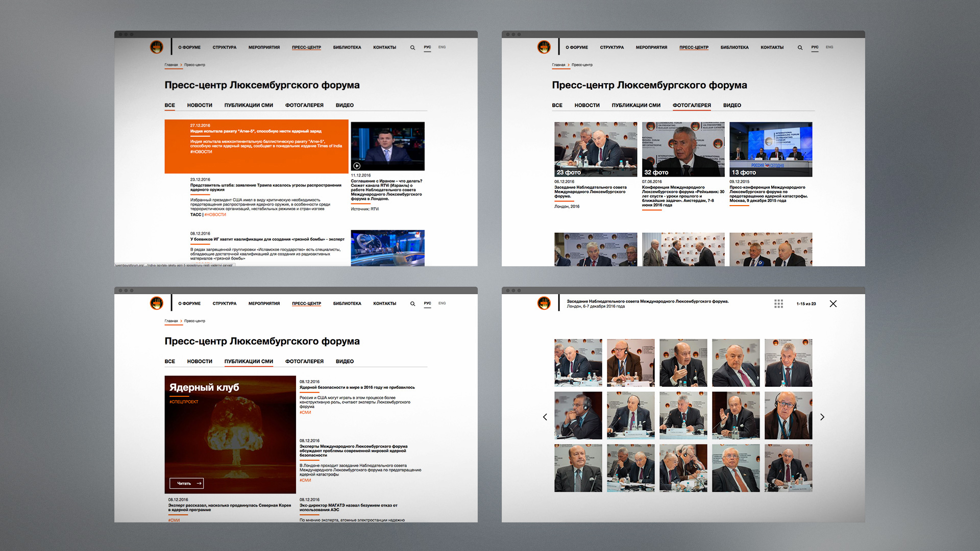
Task: Switch to ENG language in top-left window
Action: (x=442, y=47)
